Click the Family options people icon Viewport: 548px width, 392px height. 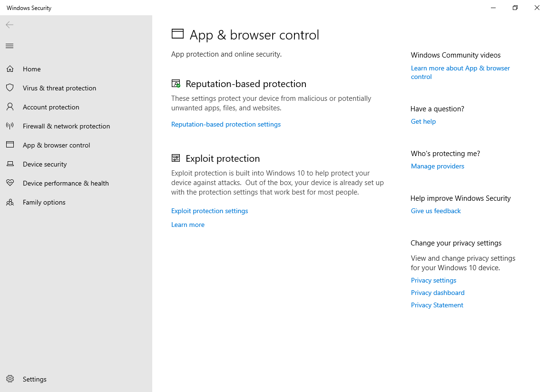click(10, 202)
